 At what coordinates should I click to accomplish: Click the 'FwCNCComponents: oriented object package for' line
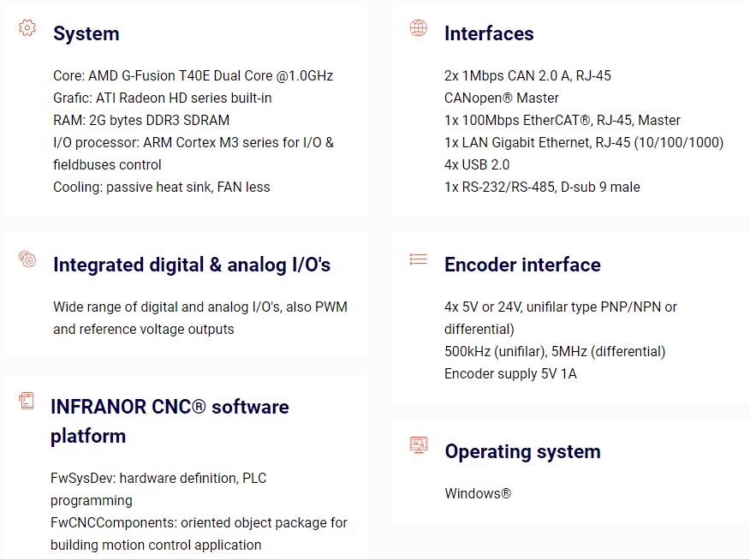[x=199, y=522]
